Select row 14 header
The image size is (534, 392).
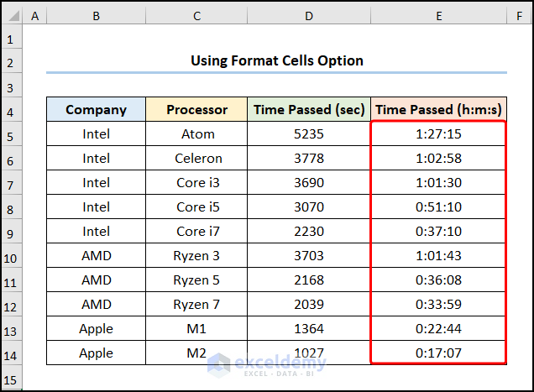click(11, 353)
